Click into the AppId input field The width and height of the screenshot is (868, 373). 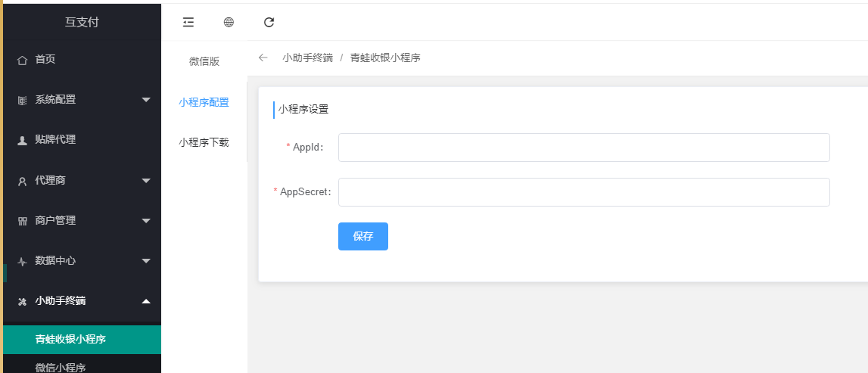(584, 148)
